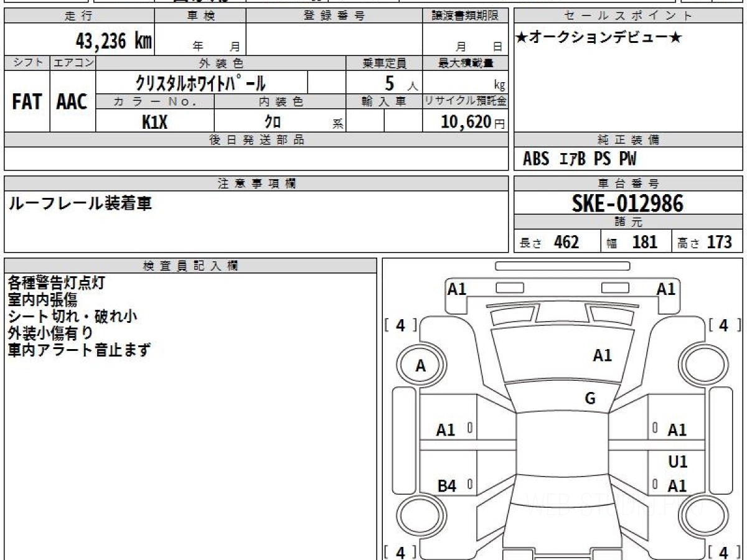The width and height of the screenshot is (747, 560).
Task: Click the A1 mark on the hood
Action: (602, 356)
